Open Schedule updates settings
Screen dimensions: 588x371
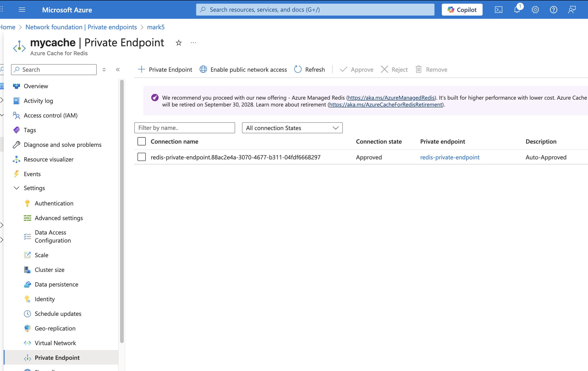(58, 314)
